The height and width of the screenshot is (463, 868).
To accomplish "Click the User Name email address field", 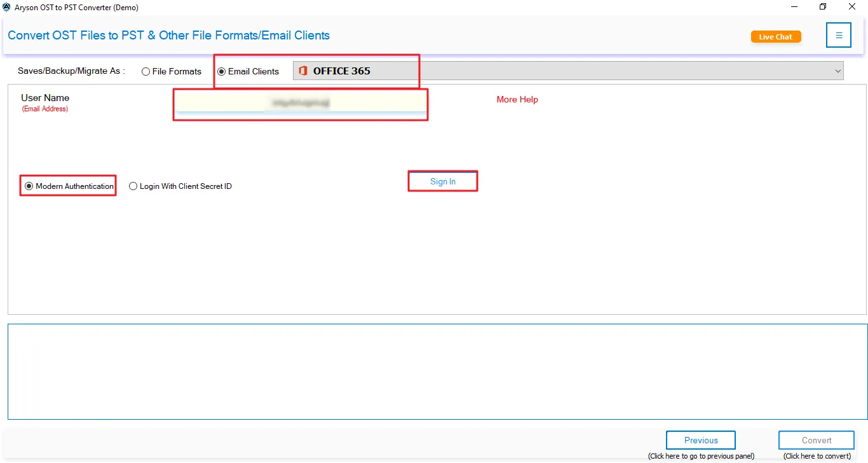I will (x=300, y=102).
